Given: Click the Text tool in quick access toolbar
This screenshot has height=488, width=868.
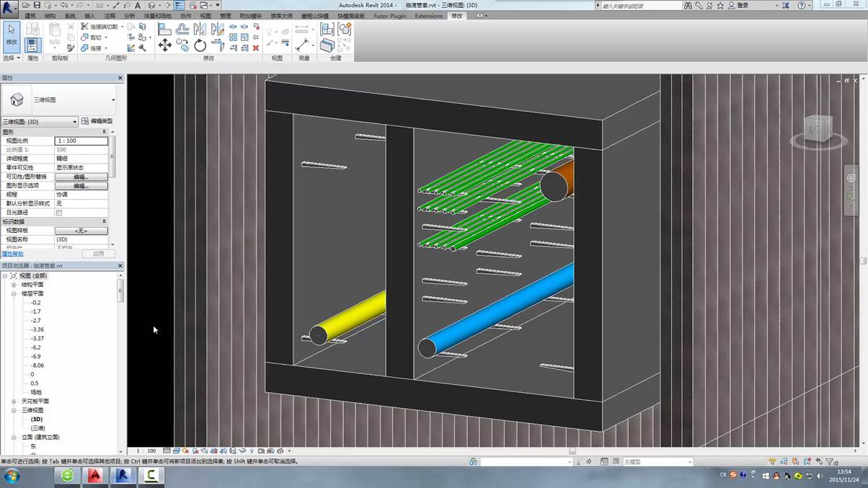Looking at the screenshot, I should click(138, 5).
